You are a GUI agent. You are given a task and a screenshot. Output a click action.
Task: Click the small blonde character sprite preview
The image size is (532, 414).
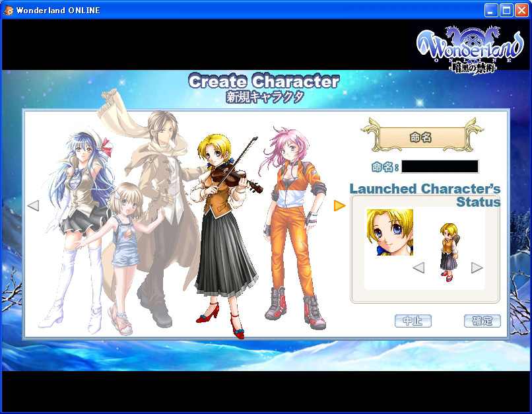(449, 252)
